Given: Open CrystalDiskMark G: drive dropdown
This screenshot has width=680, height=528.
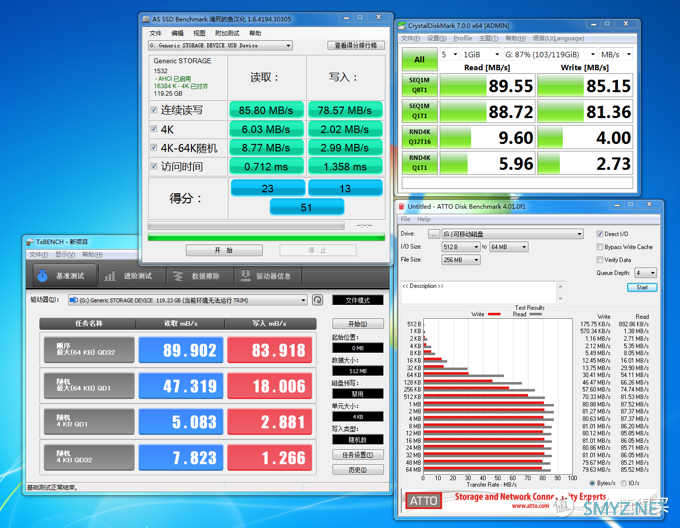Looking at the screenshot, I should pyautogui.click(x=550, y=55).
